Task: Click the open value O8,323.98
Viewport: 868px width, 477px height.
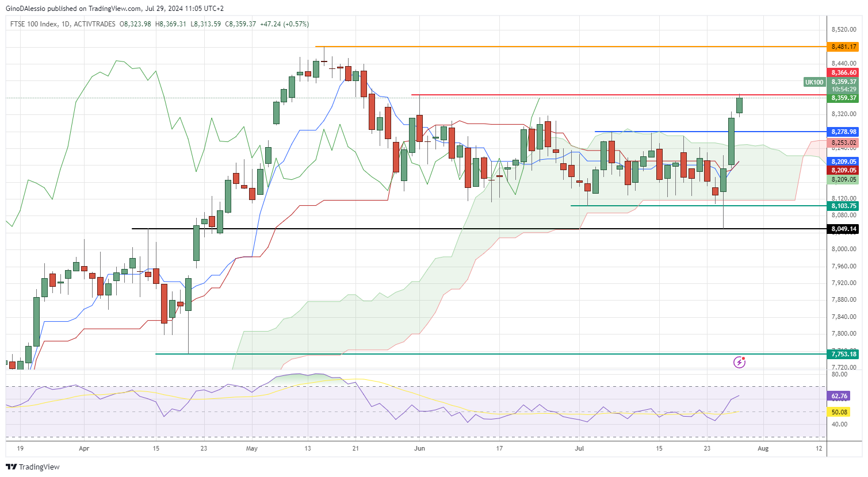Action: point(135,24)
